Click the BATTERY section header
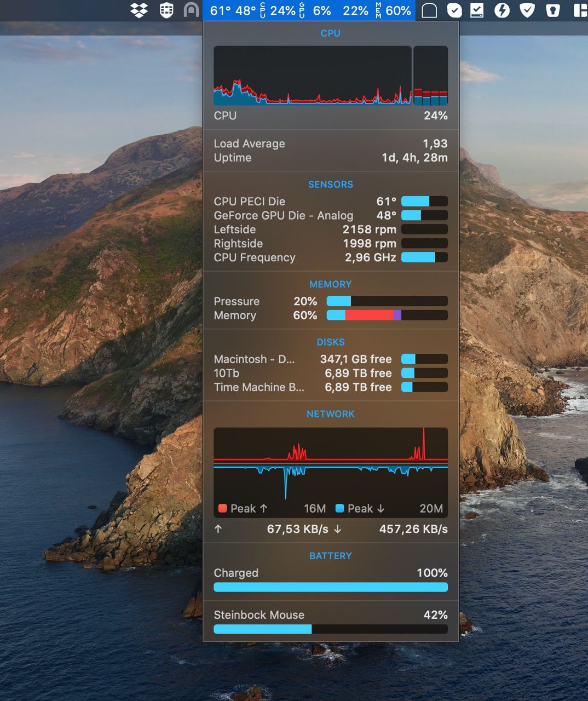This screenshot has width=588, height=701. [331, 556]
